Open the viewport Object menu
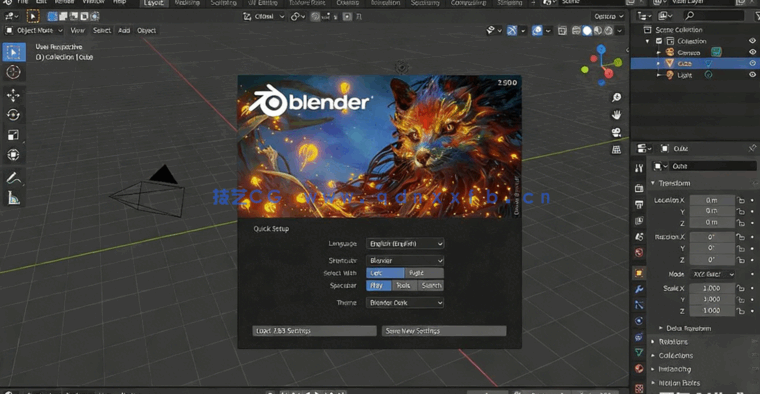Image resolution: width=760 pixels, height=394 pixels. click(146, 31)
